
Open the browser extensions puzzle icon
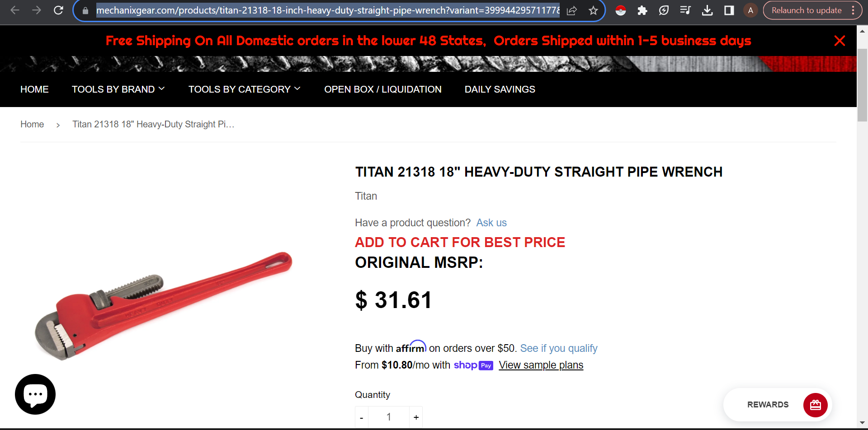(x=642, y=10)
